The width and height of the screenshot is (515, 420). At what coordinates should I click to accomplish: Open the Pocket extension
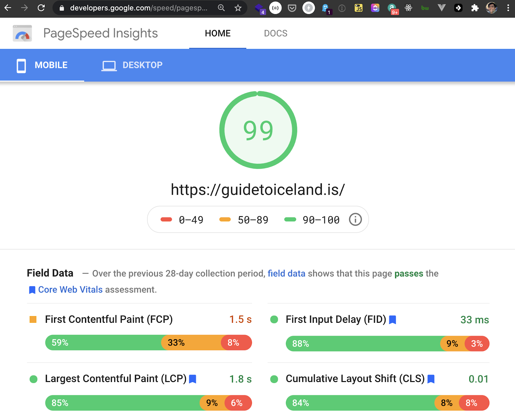point(292,8)
